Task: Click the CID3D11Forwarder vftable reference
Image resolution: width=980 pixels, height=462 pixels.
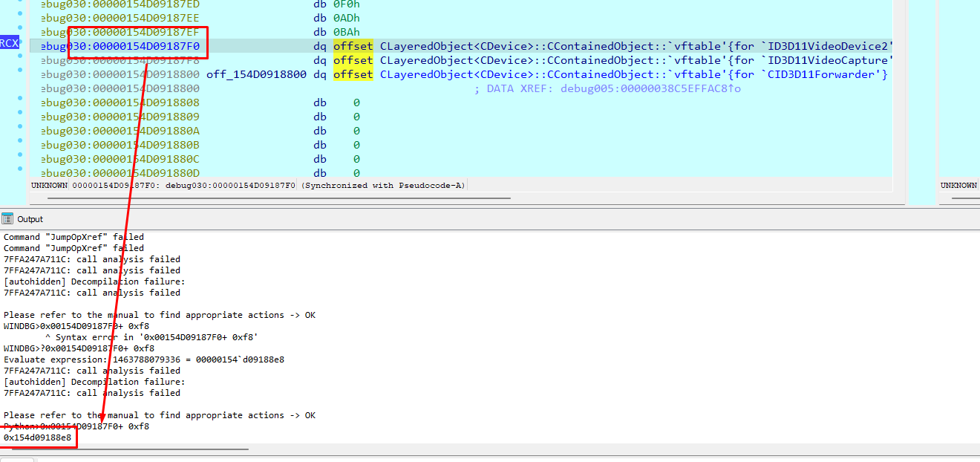Action: coord(634,74)
